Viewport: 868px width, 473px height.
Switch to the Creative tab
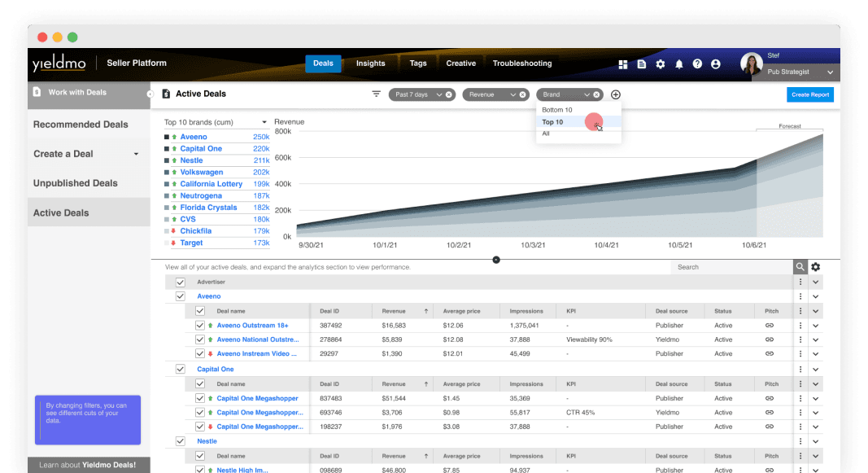460,64
